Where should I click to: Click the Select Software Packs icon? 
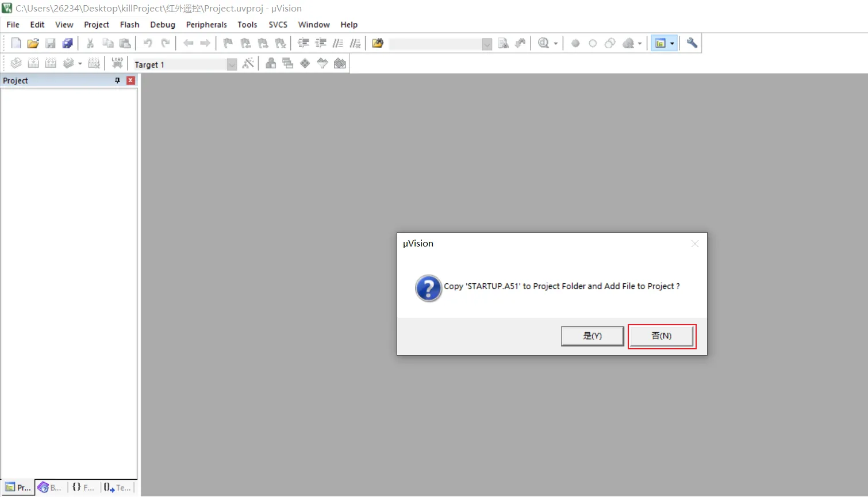pos(322,63)
